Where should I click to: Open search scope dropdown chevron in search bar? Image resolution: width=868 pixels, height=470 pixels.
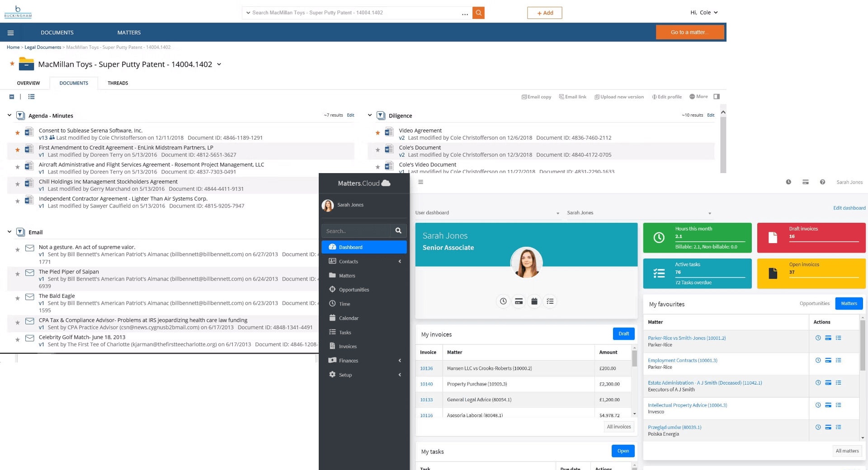click(x=248, y=13)
